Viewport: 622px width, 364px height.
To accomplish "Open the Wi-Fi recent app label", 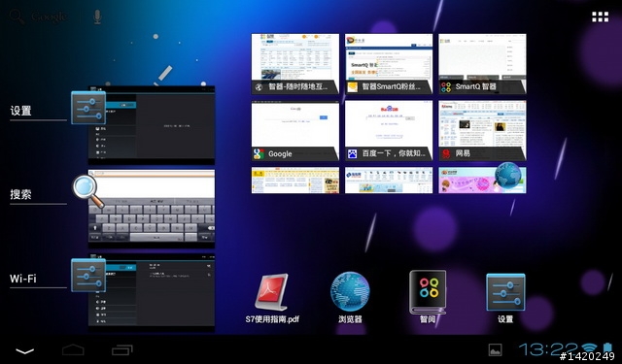I will (x=23, y=279).
